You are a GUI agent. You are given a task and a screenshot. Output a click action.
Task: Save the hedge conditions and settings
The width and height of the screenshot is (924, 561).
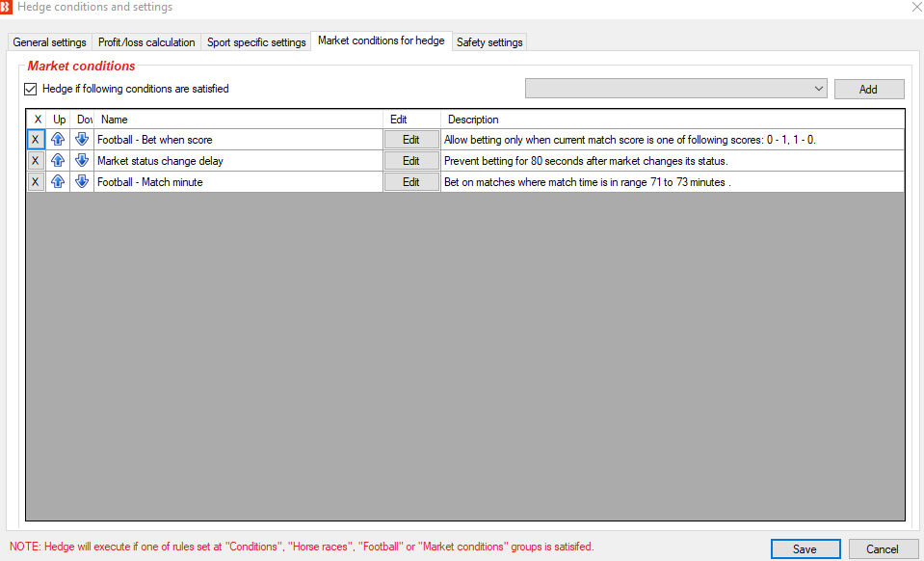tap(805, 549)
